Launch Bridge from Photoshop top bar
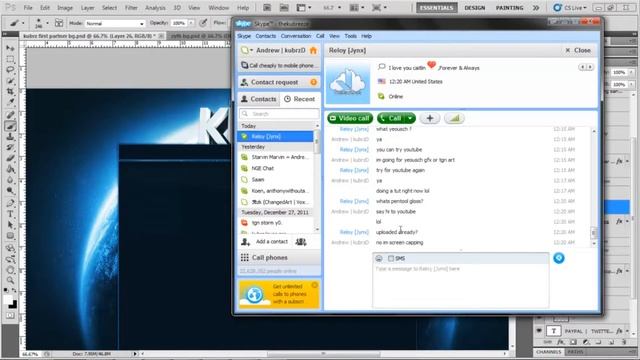 267,8
